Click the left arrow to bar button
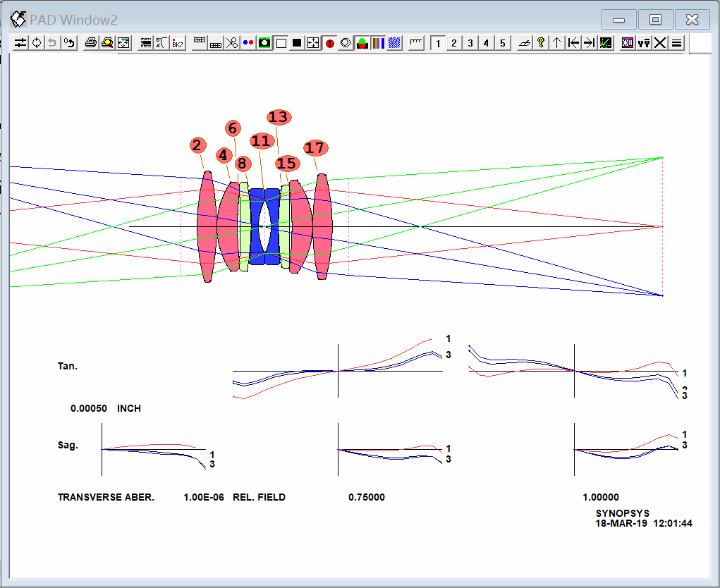720x588 pixels. click(x=573, y=43)
